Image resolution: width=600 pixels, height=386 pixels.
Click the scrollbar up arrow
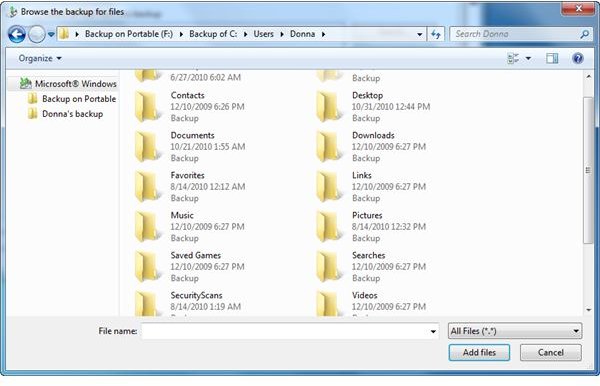[x=589, y=77]
